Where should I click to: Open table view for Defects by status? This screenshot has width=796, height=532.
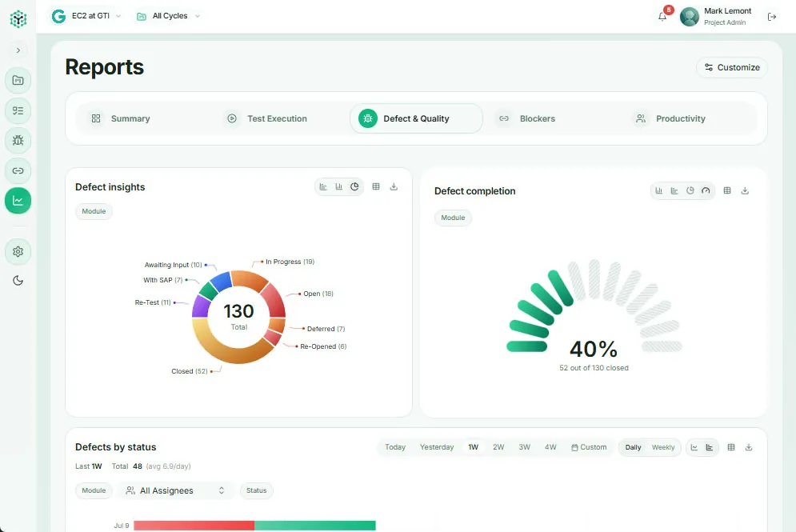[x=731, y=447]
